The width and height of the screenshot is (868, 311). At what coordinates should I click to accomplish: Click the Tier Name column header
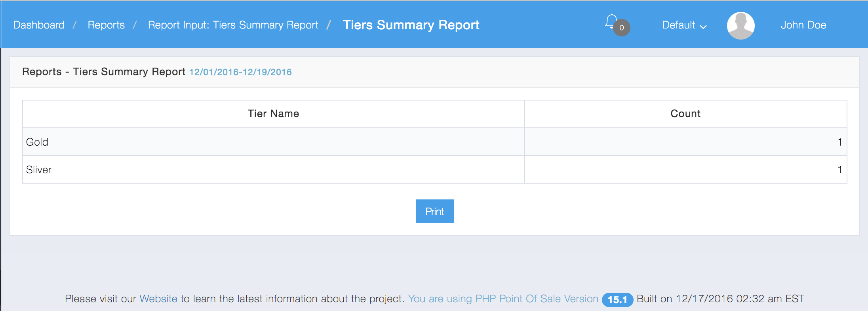point(273,114)
